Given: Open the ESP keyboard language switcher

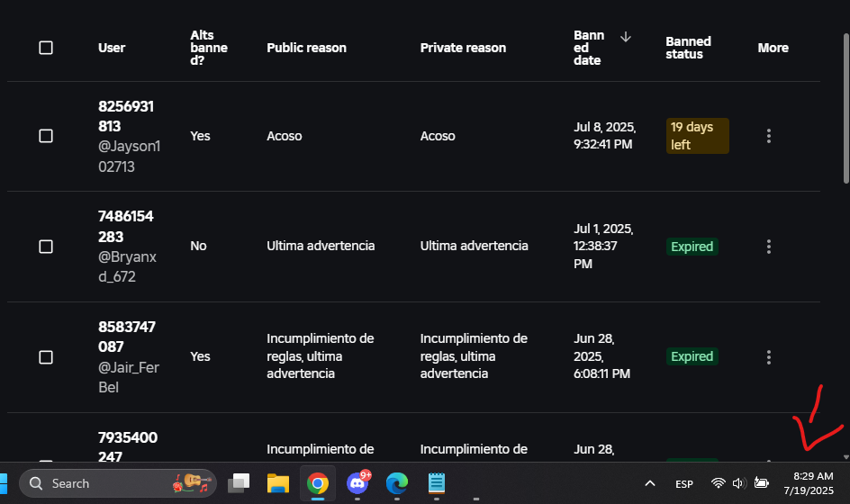Looking at the screenshot, I should point(684,483).
